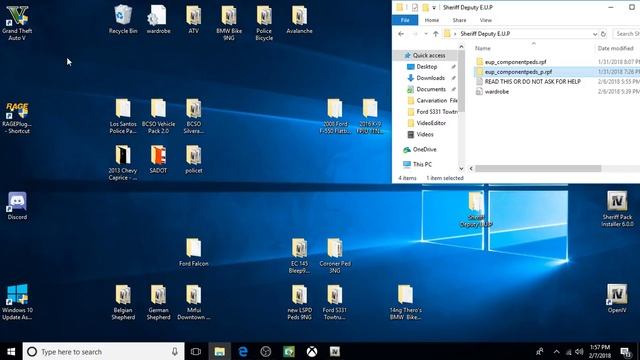Select the Los Santos Police Pack folder

123,116
